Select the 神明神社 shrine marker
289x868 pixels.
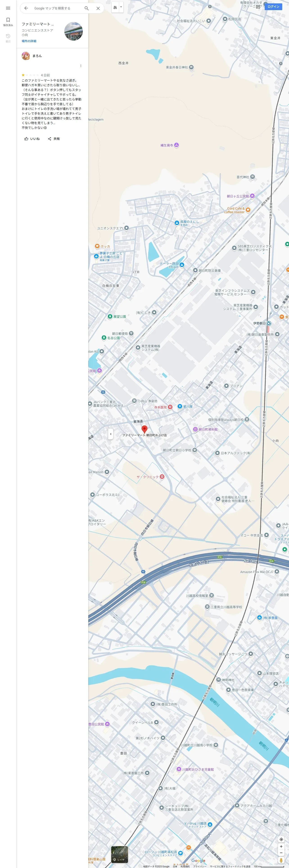218,680
